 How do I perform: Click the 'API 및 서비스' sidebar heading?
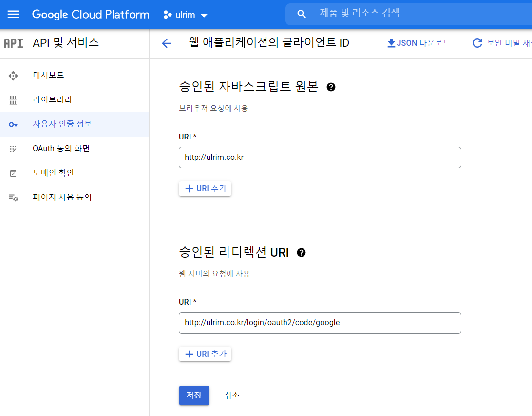(66, 43)
